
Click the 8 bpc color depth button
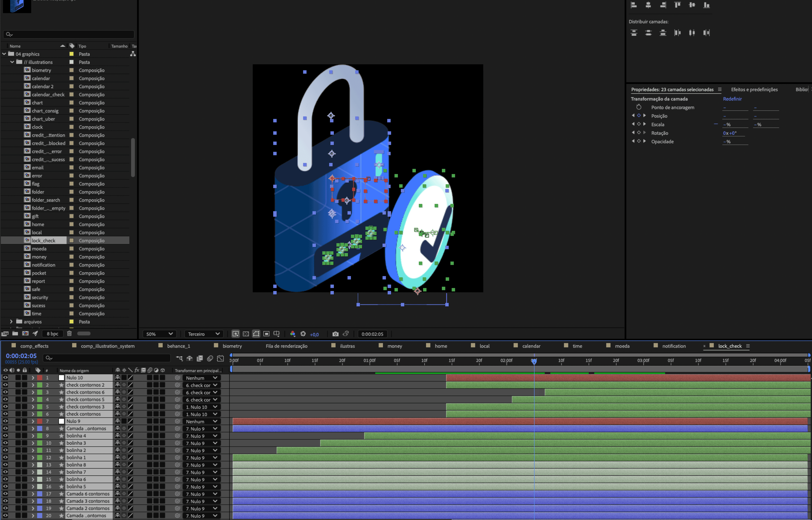click(x=52, y=334)
